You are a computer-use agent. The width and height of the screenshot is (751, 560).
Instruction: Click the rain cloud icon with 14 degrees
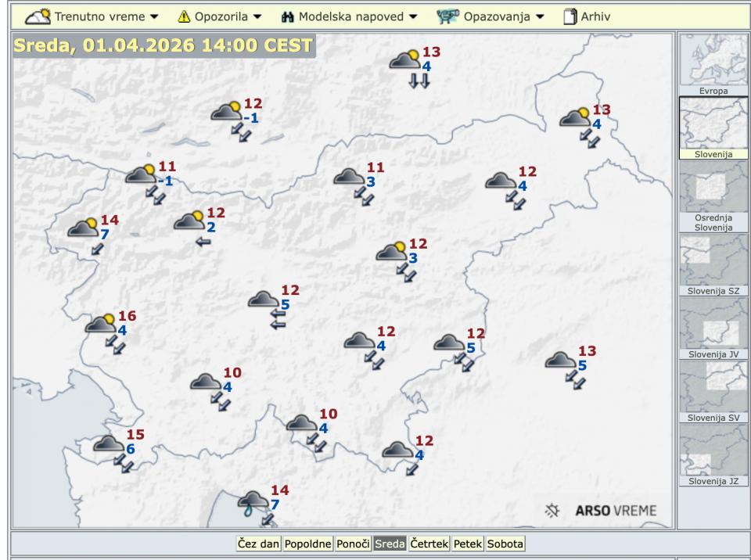pyautogui.click(x=253, y=501)
